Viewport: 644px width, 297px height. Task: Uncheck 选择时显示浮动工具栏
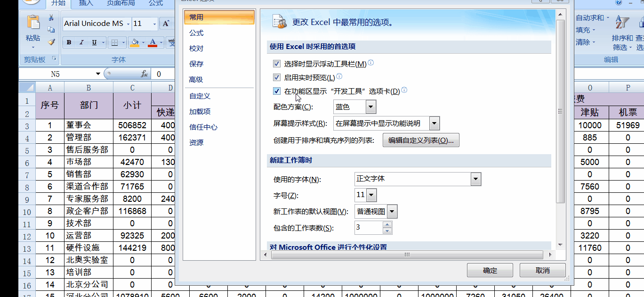click(x=276, y=64)
